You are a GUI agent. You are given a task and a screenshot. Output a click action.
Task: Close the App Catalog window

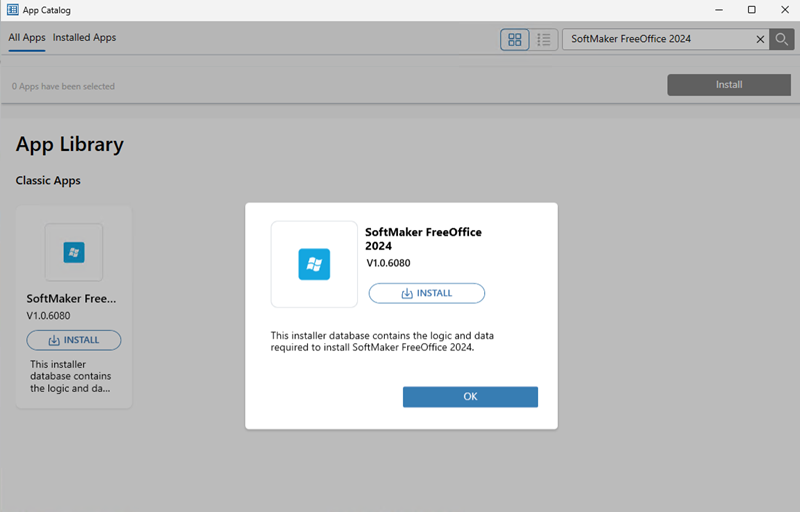point(784,10)
